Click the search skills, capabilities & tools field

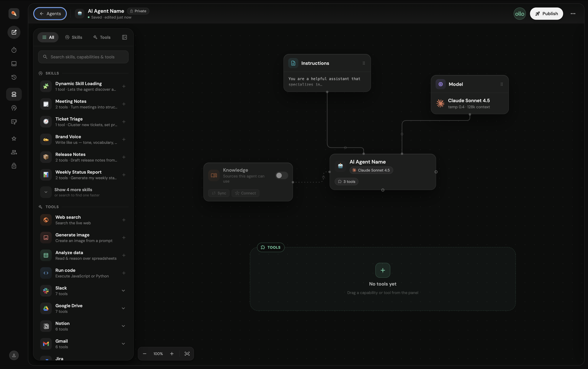click(x=83, y=57)
